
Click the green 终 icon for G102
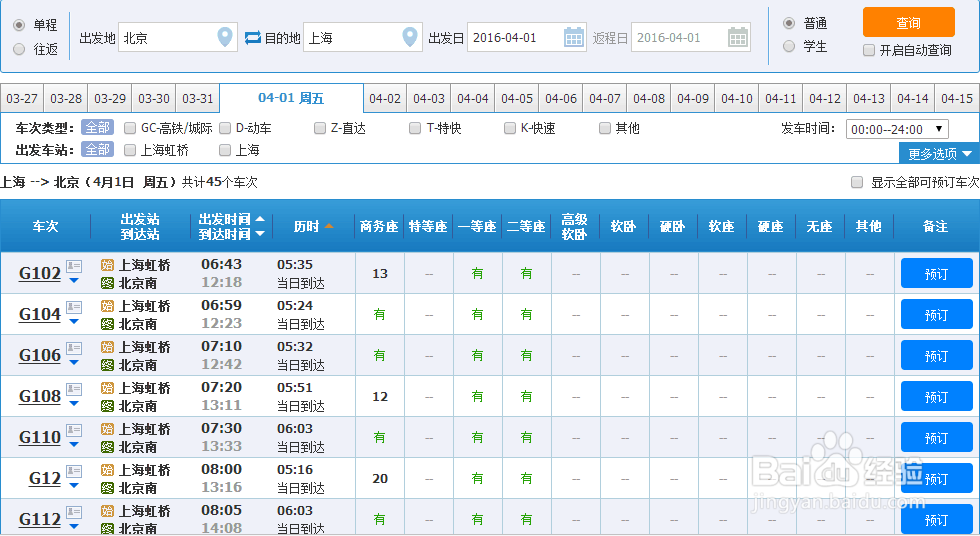pyautogui.click(x=108, y=283)
